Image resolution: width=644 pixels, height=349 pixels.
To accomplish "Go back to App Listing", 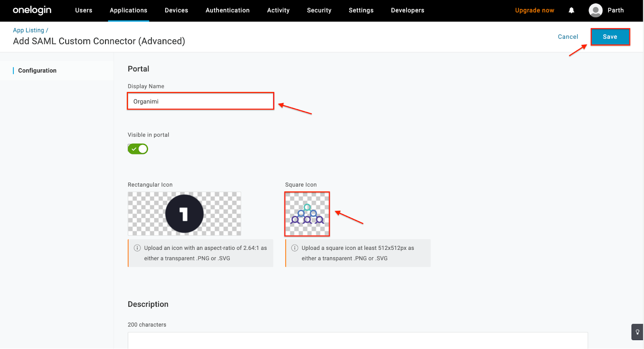I will [x=29, y=30].
